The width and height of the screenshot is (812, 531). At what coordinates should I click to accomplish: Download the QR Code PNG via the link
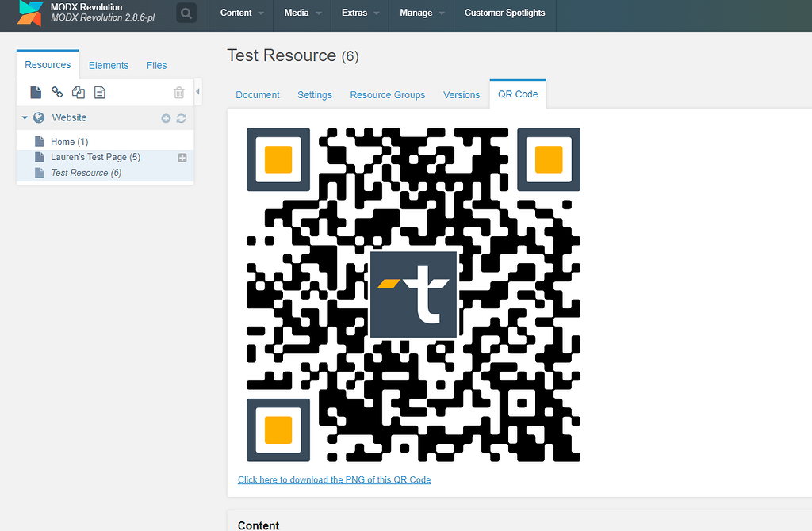click(x=334, y=479)
